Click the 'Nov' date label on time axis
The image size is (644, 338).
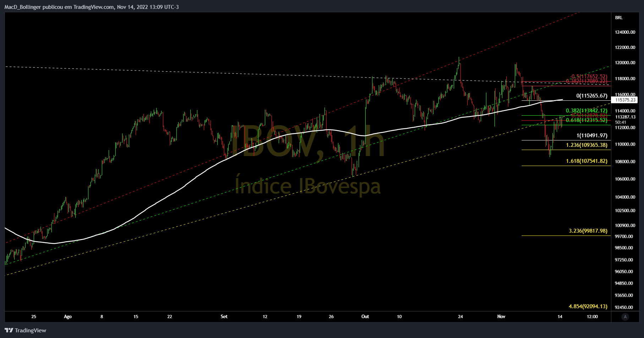(x=501, y=317)
